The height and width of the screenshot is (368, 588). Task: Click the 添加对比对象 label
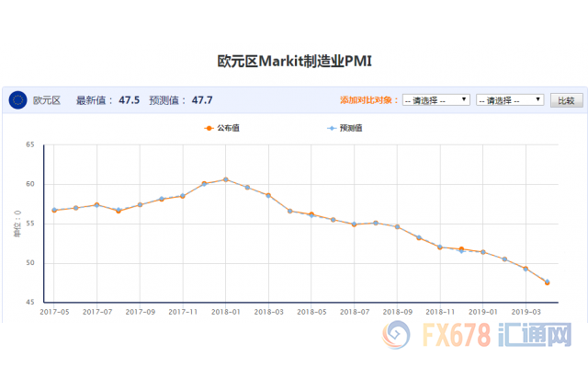tap(369, 100)
